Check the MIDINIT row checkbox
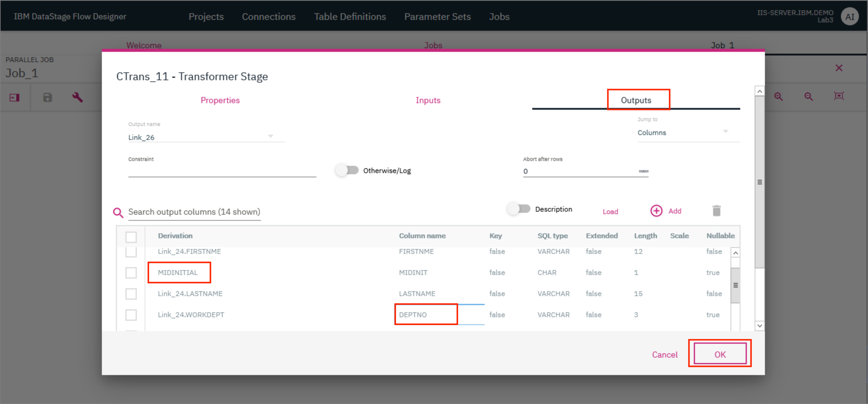868x404 pixels. pyautogui.click(x=131, y=273)
